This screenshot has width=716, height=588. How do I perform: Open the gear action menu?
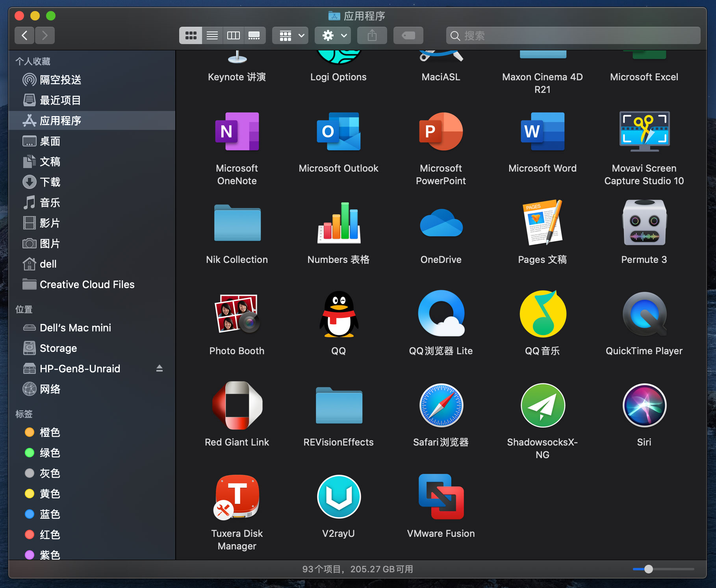pos(333,36)
